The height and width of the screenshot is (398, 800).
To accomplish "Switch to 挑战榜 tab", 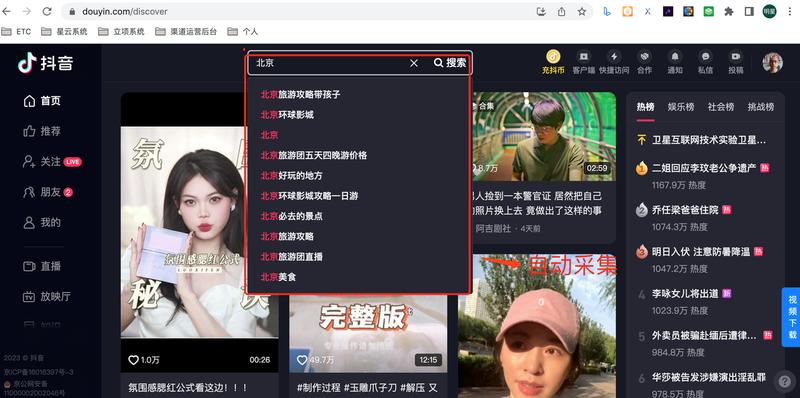I will (x=761, y=107).
